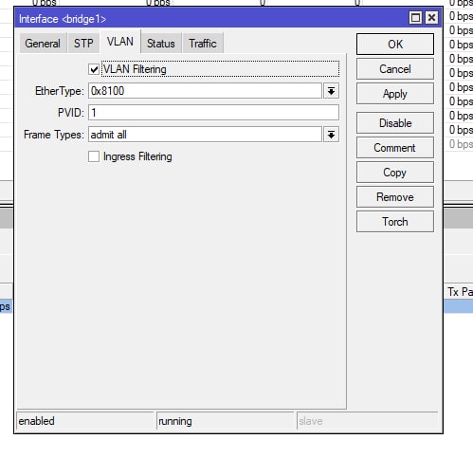Click the PVID input field
The height and width of the screenshot is (476, 473).
pyautogui.click(x=213, y=113)
